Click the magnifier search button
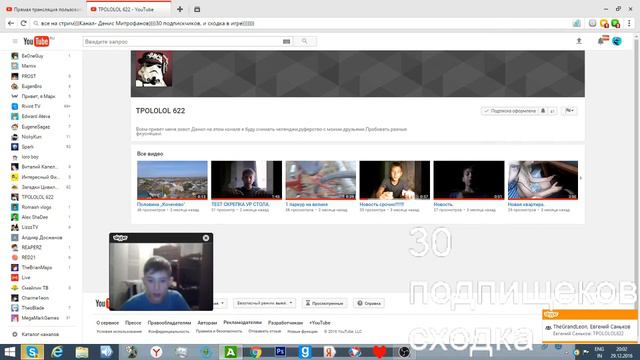 tap(304, 41)
